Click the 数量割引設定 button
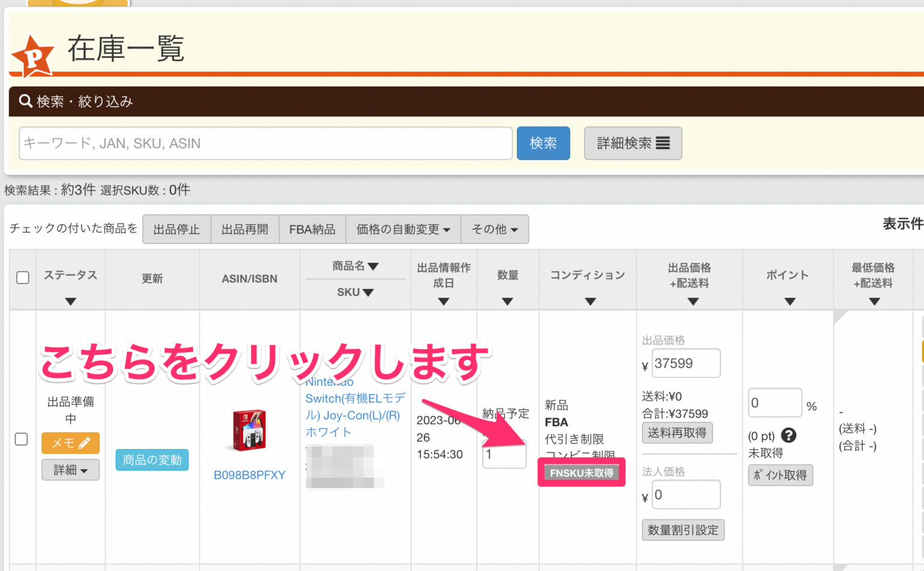The height and width of the screenshot is (571, 924). coord(683,530)
